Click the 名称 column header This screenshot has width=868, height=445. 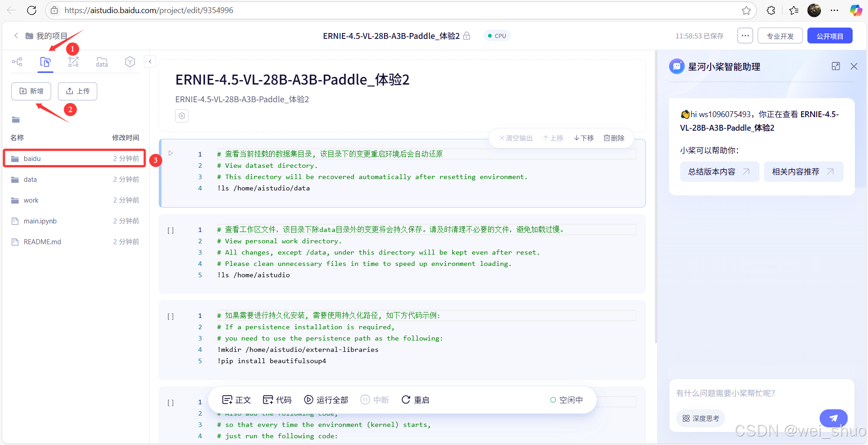coord(17,137)
